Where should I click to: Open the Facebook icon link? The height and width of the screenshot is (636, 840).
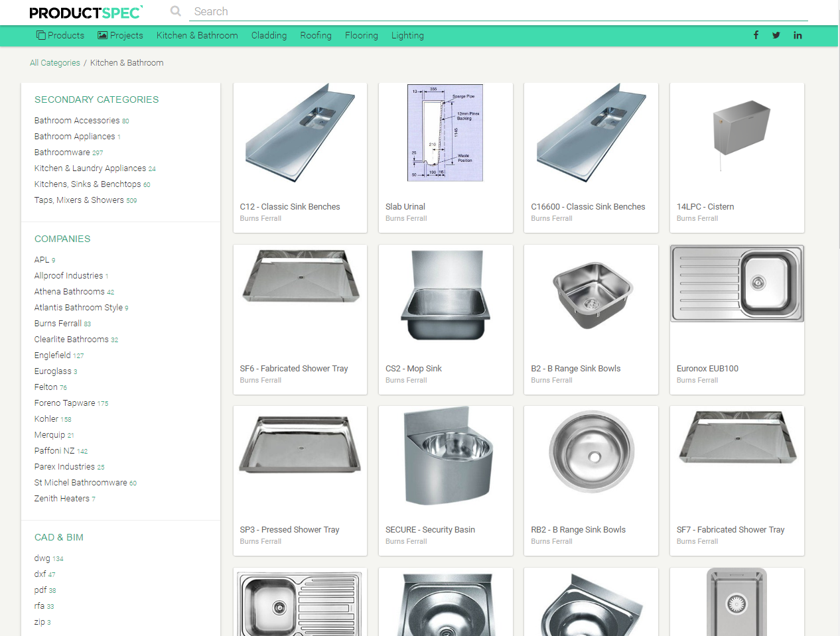(756, 35)
